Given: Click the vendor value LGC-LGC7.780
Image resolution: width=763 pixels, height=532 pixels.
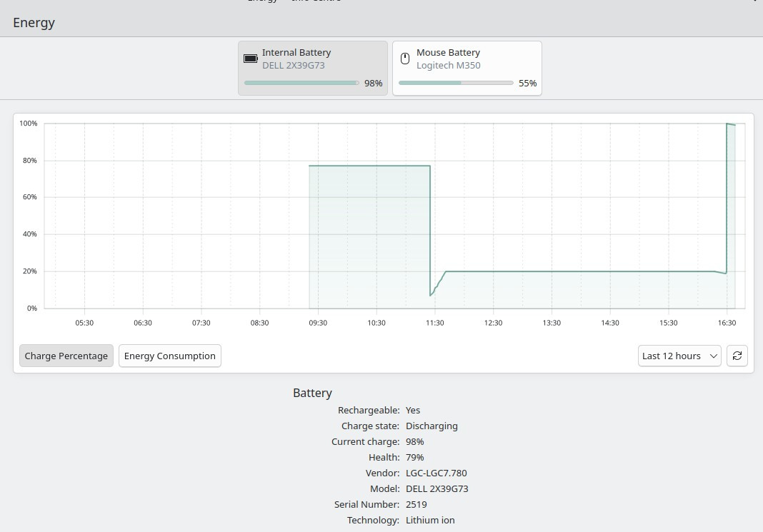Looking at the screenshot, I should pyautogui.click(x=436, y=473).
